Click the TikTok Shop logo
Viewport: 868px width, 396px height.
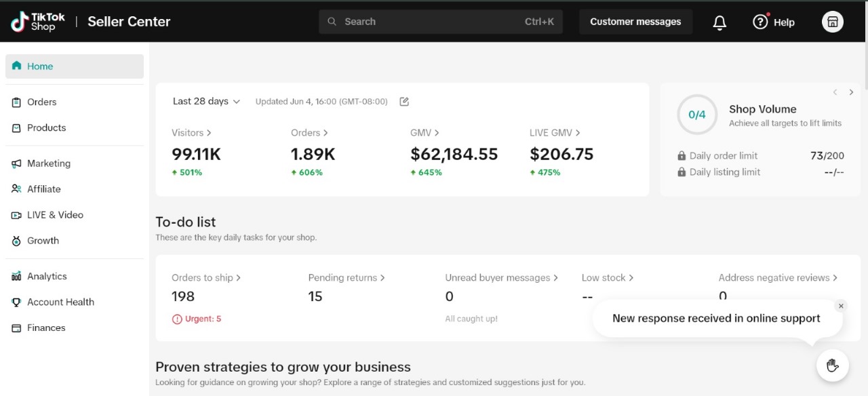tap(38, 22)
